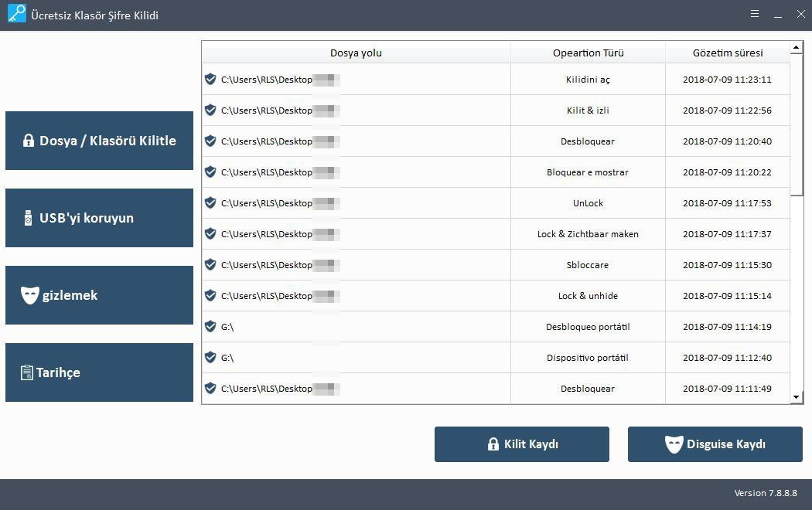Click the key app logo in title bar
This screenshot has width=812, height=510.
(x=17, y=14)
